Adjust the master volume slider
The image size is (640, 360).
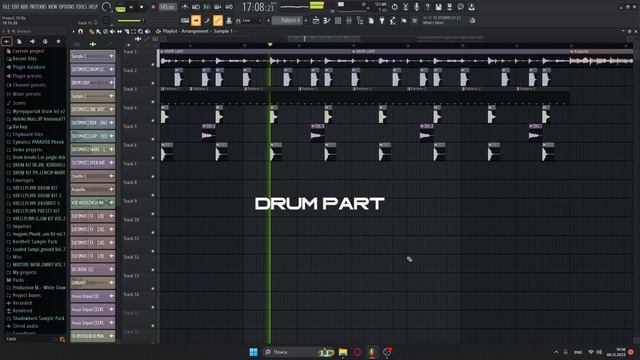130,20
